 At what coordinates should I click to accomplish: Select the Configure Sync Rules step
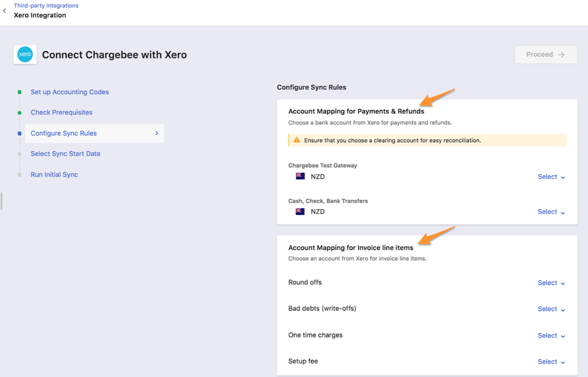(64, 133)
